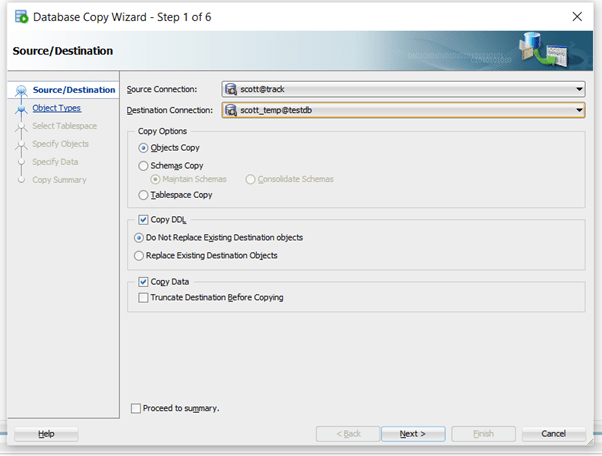Select the Objects Copy radio button
Screen dimensions: 602x456
point(144,148)
